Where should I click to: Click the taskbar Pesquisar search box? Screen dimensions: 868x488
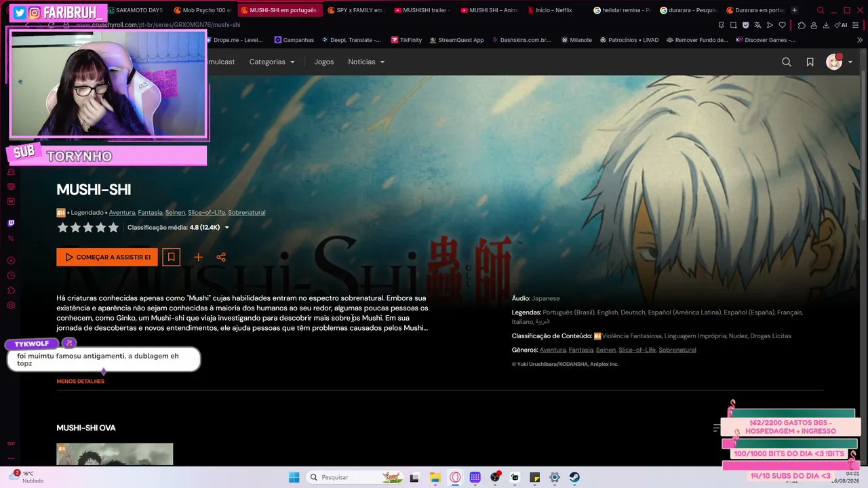tap(355, 477)
